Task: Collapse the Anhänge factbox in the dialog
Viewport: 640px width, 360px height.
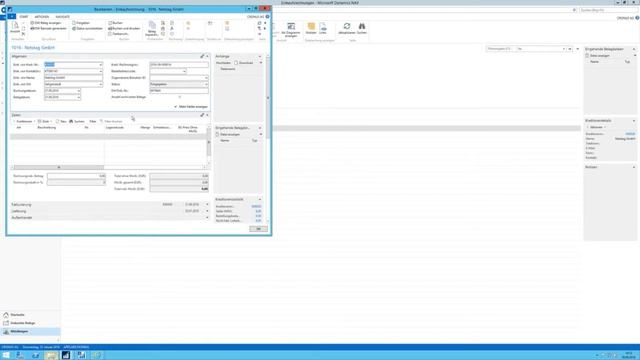Action: [x=260, y=56]
